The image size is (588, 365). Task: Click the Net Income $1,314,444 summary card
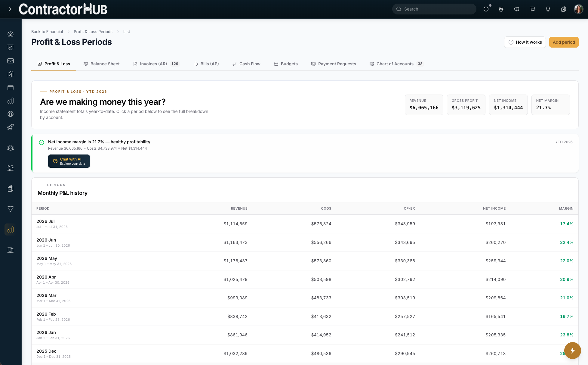click(x=508, y=105)
